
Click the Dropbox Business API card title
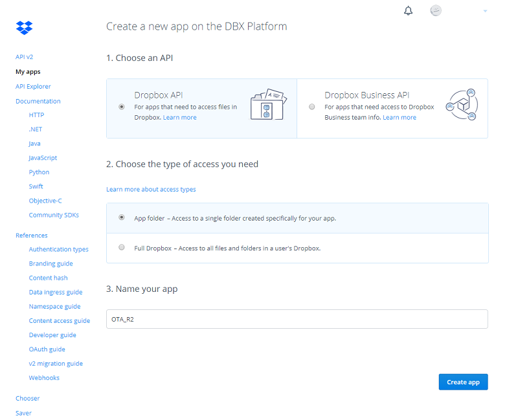click(x=367, y=95)
